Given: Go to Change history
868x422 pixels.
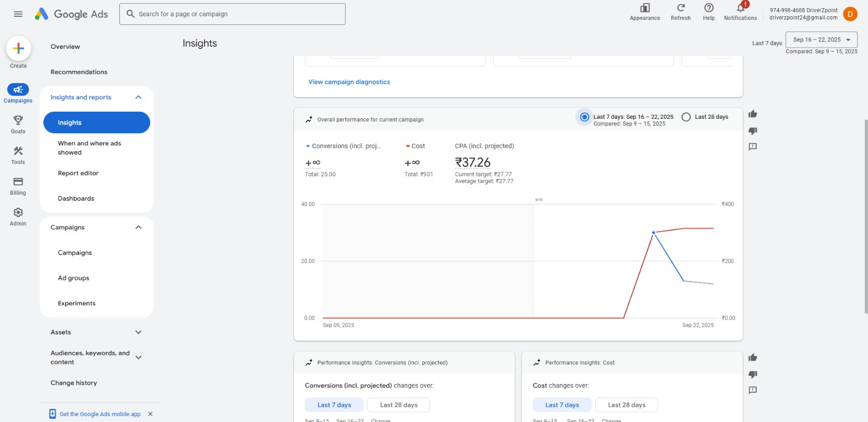Looking at the screenshot, I should tap(74, 383).
